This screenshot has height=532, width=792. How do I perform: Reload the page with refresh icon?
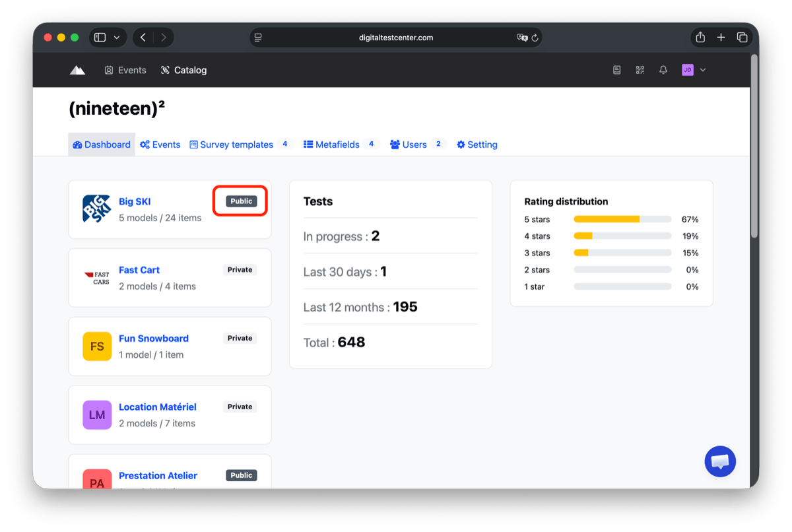click(535, 38)
